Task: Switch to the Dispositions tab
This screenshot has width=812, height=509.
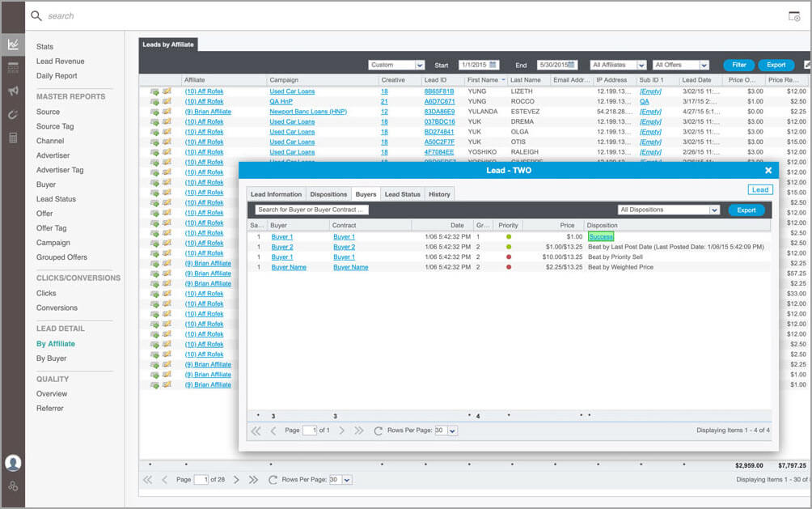Action: click(x=328, y=194)
